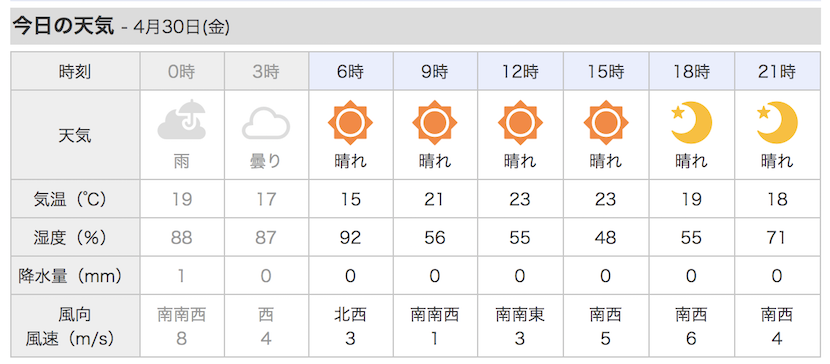Select the 6時 column header
Viewport: 830px width, 364px height.
(350, 71)
